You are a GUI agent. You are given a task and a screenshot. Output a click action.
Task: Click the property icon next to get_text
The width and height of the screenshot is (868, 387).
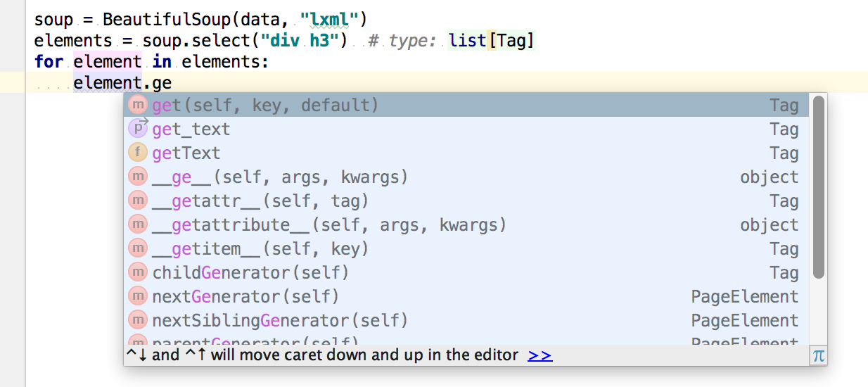(x=139, y=129)
